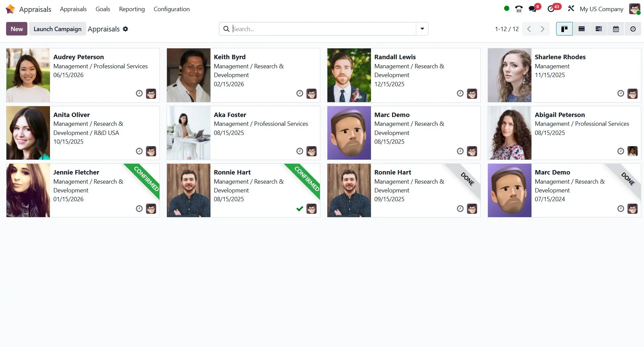
Task: Open Marc Demo's 07/15/2024 done appraisal
Action: (x=564, y=190)
